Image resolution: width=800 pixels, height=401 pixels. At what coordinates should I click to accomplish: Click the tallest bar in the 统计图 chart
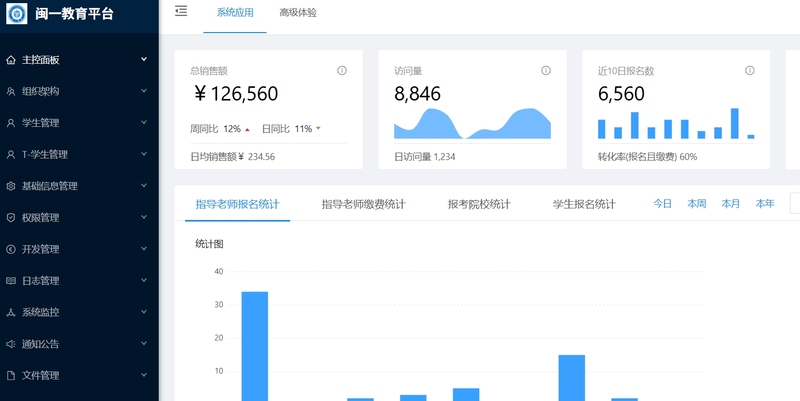click(x=255, y=346)
